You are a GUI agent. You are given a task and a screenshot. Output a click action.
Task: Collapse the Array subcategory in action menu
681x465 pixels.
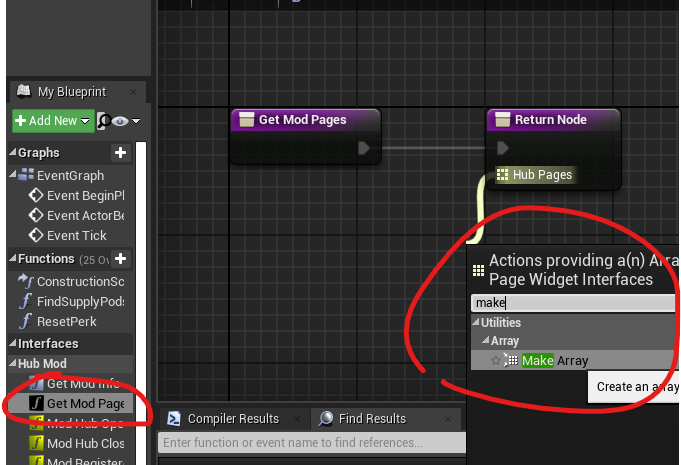click(x=486, y=340)
